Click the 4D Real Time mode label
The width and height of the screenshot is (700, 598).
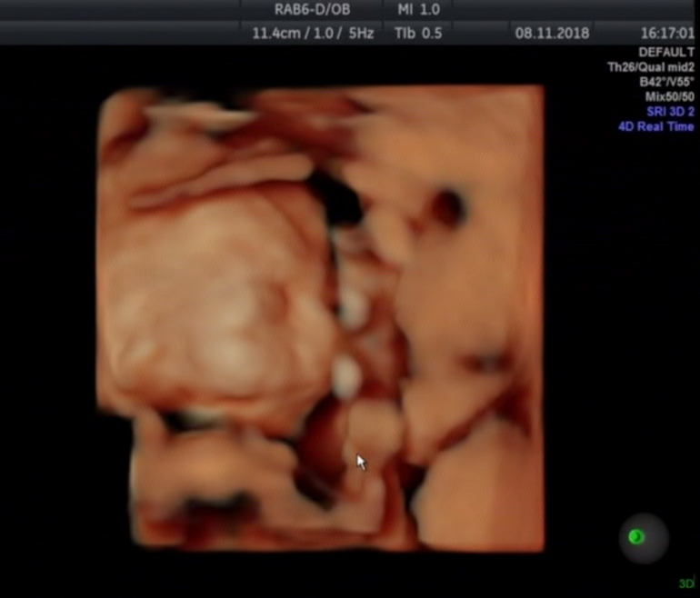point(655,126)
